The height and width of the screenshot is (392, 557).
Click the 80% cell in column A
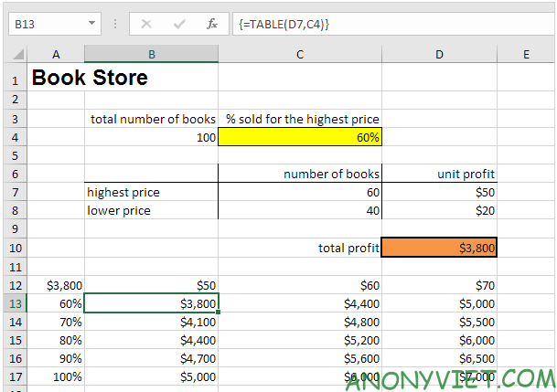(x=55, y=340)
